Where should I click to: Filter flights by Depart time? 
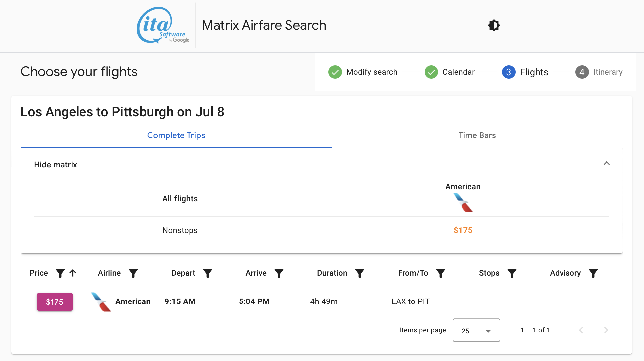[x=208, y=273]
